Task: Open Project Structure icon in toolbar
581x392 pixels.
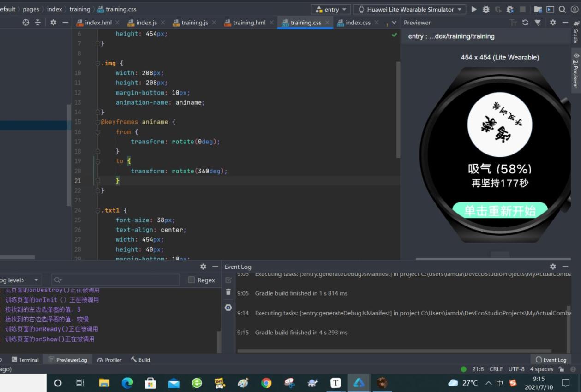Action: (x=538, y=9)
